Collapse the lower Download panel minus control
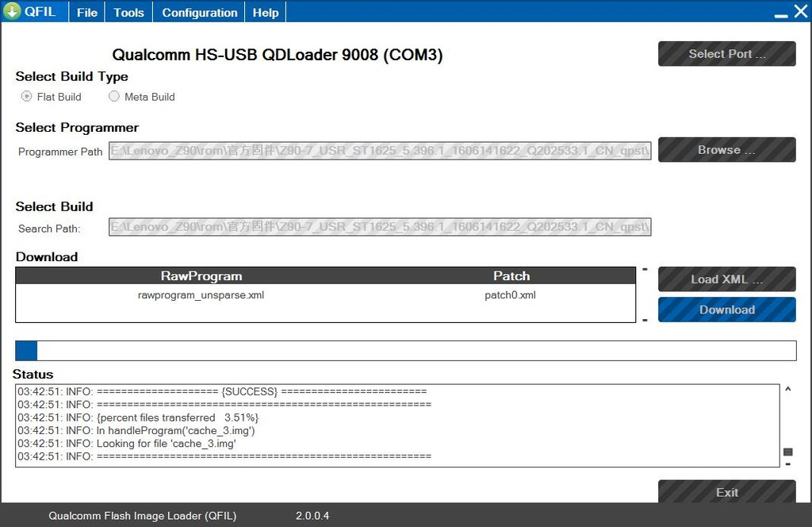 [644, 321]
